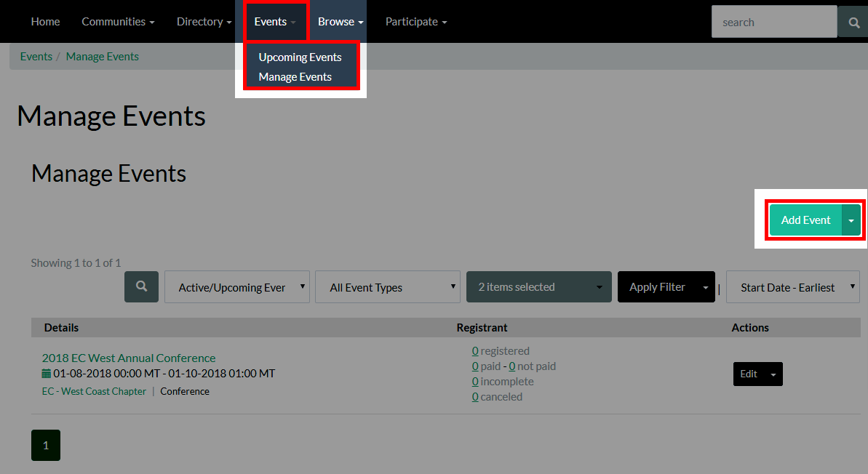Open the Participate menu
The width and height of the screenshot is (868, 474).
click(x=416, y=22)
